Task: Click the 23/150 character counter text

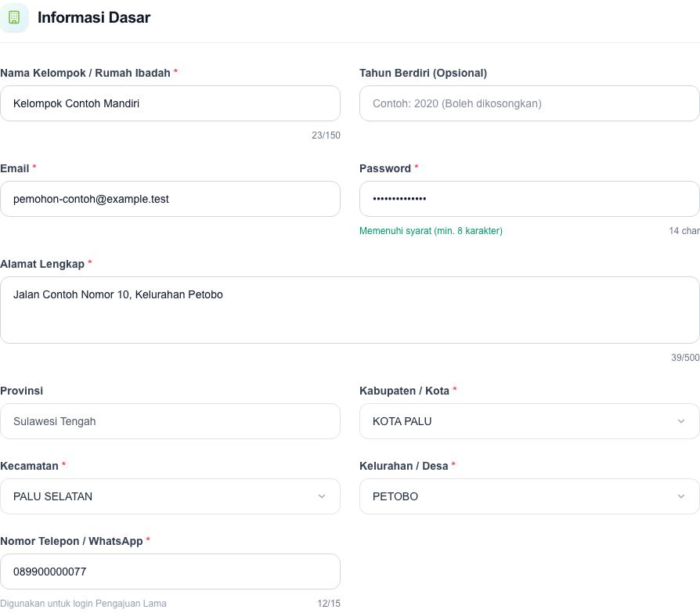Action: (326, 135)
